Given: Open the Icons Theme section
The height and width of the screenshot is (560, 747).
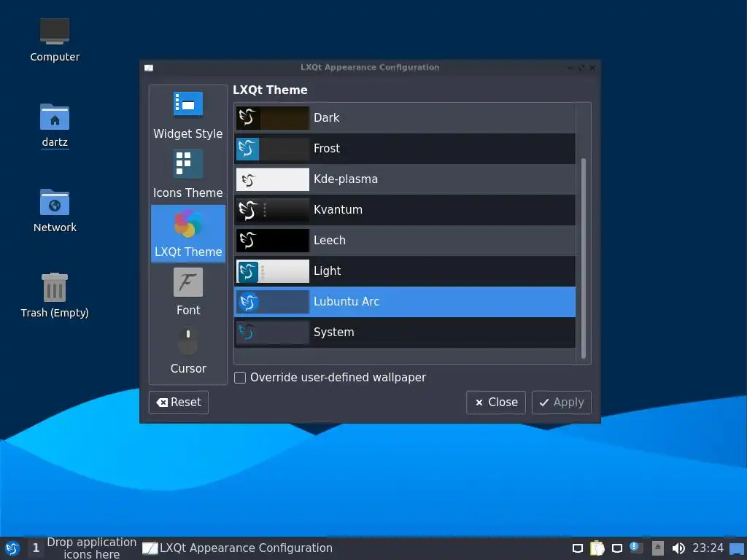Looking at the screenshot, I should click(187, 174).
